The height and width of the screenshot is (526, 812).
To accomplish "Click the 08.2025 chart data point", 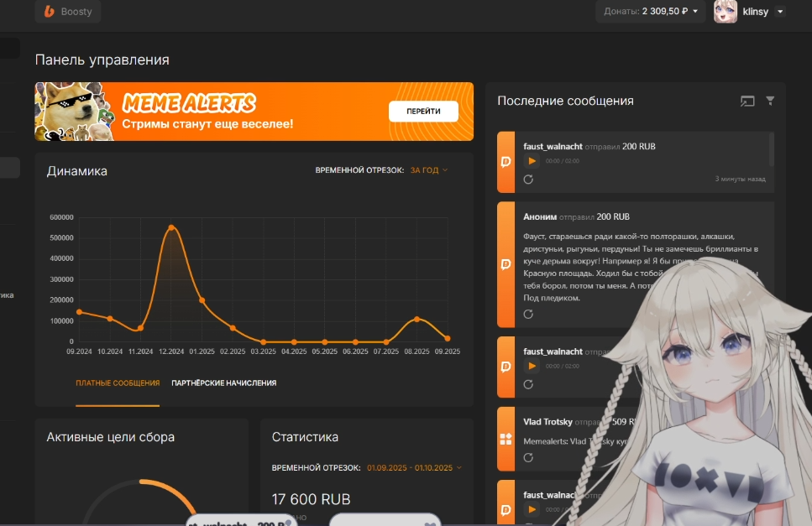I will click(x=416, y=319).
